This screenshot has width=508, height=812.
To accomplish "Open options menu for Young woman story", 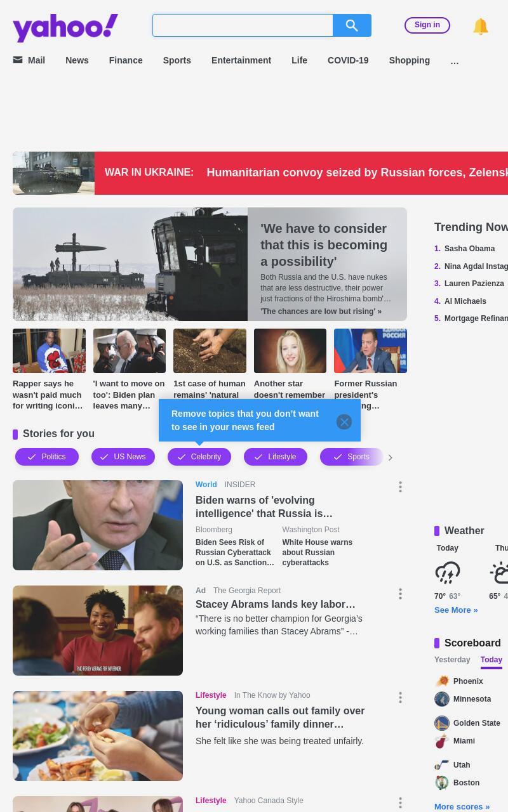I will coord(400,698).
